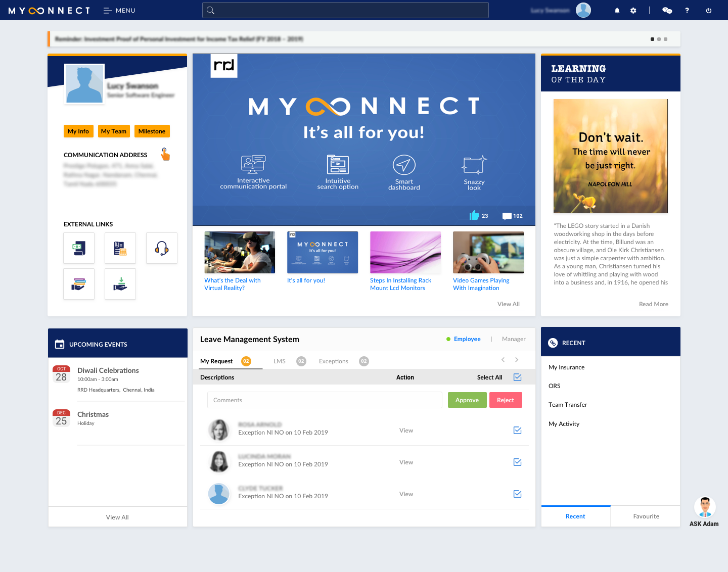Click the red Reject button
Viewport: 728px width, 572px height.
506,400
